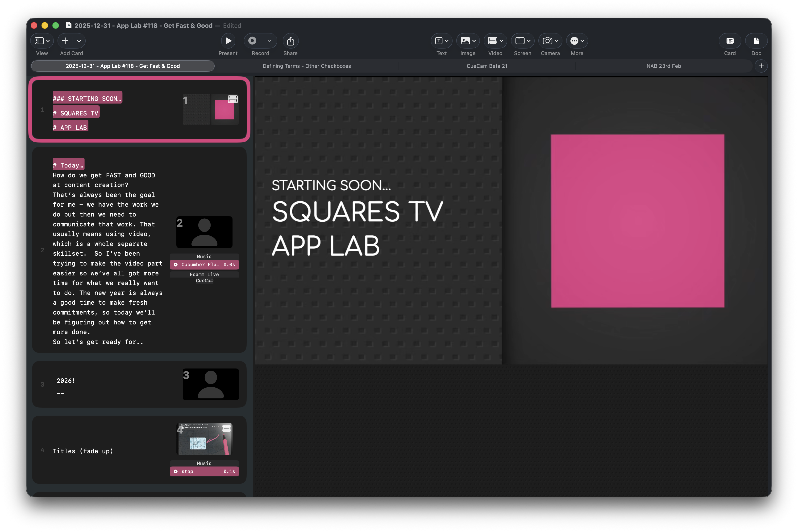Stop the music playback on card 4
The height and width of the screenshot is (532, 798).
click(x=204, y=471)
